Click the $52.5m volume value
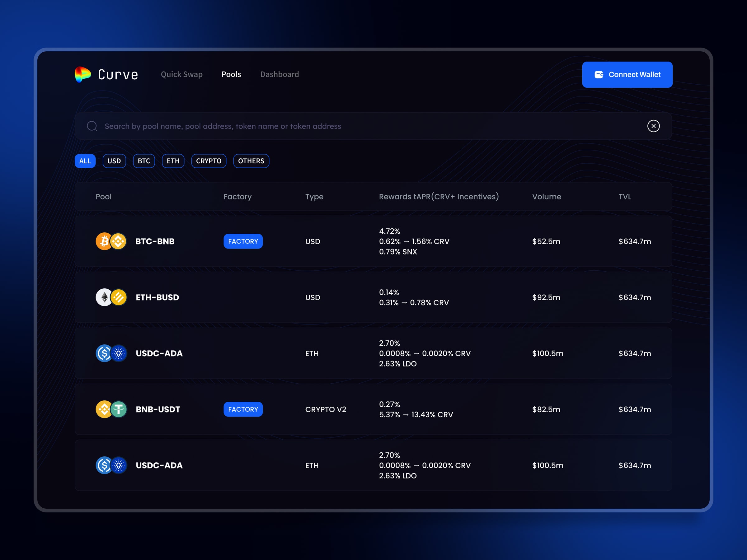The width and height of the screenshot is (747, 560). tap(546, 241)
